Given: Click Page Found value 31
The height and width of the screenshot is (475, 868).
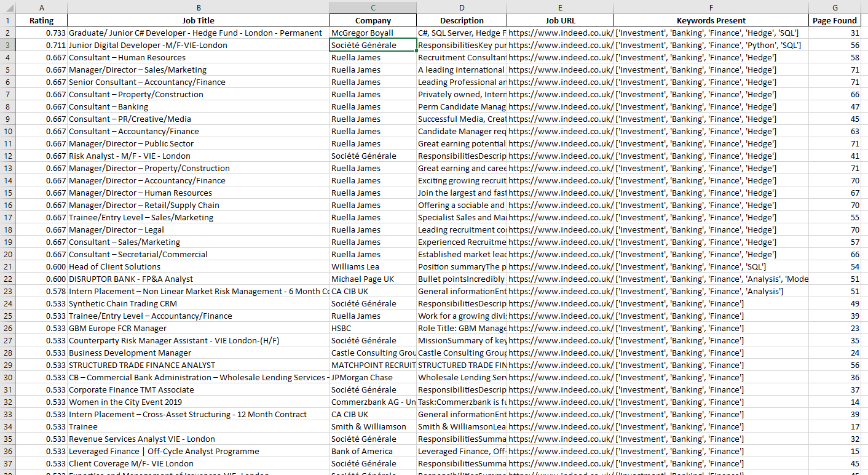Looking at the screenshot, I should tap(835, 33).
